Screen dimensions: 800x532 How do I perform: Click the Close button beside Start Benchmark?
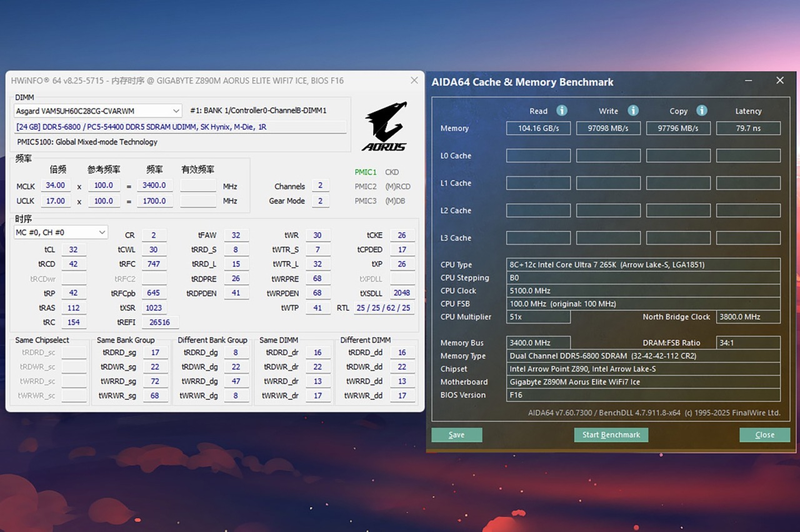coord(764,435)
